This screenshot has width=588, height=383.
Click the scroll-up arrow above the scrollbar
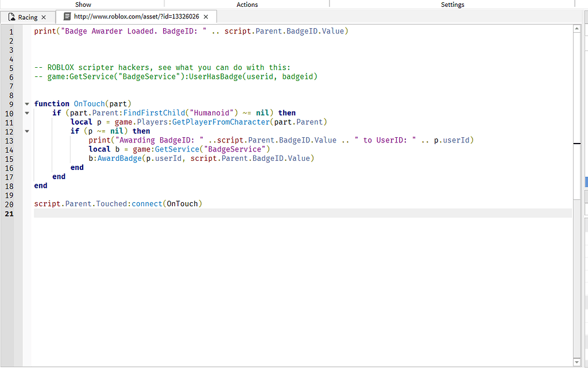(x=577, y=27)
